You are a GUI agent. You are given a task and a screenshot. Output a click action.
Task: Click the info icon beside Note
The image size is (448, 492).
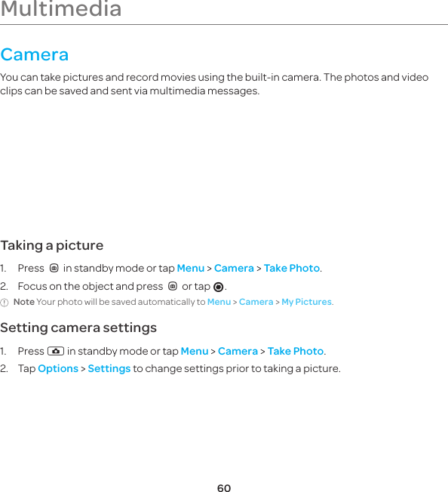pyautogui.click(x=5, y=303)
